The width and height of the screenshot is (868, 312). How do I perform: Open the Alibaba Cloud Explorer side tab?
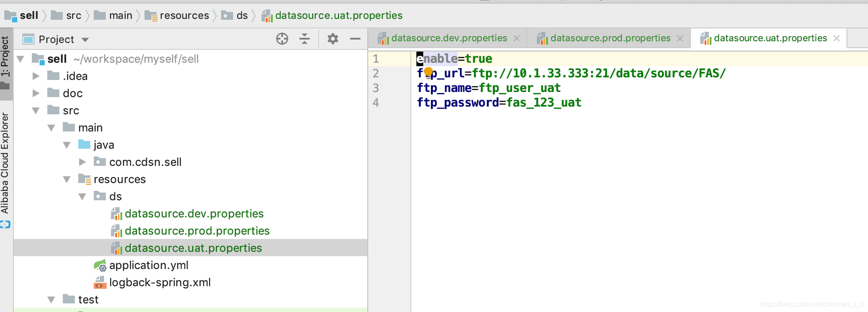(5, 162)
